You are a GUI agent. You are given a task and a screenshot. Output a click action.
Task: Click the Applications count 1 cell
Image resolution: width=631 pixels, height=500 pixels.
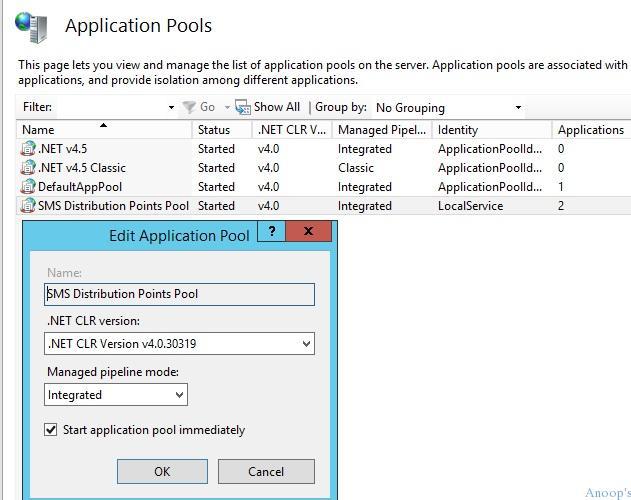click(561, 186)
